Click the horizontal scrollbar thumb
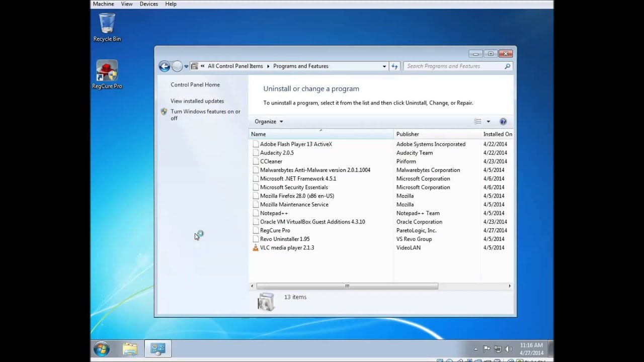 347,286
